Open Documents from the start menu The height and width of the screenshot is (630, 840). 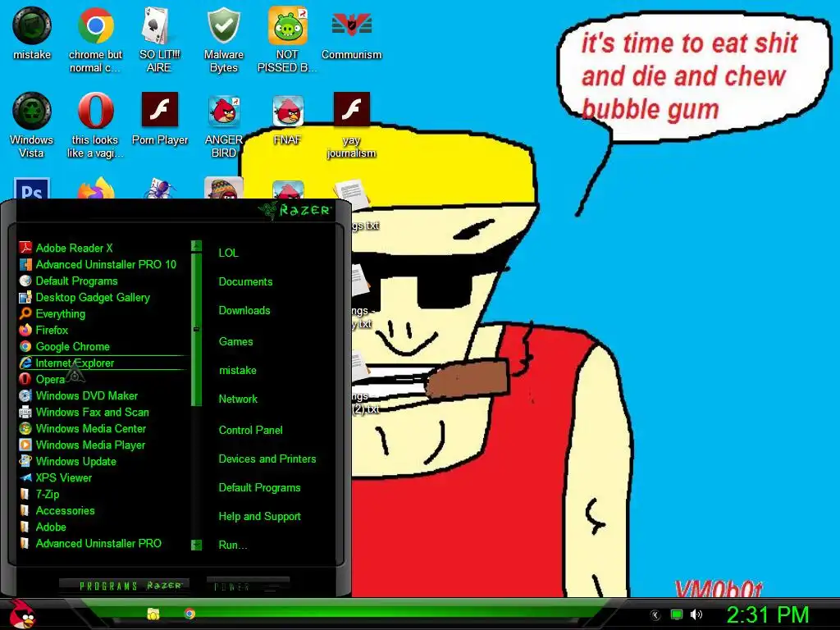[x=245, y=281]
